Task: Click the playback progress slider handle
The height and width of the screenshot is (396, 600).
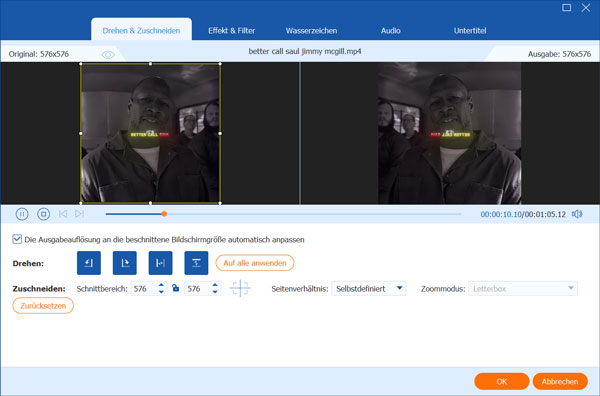Action: coord(164,214)
